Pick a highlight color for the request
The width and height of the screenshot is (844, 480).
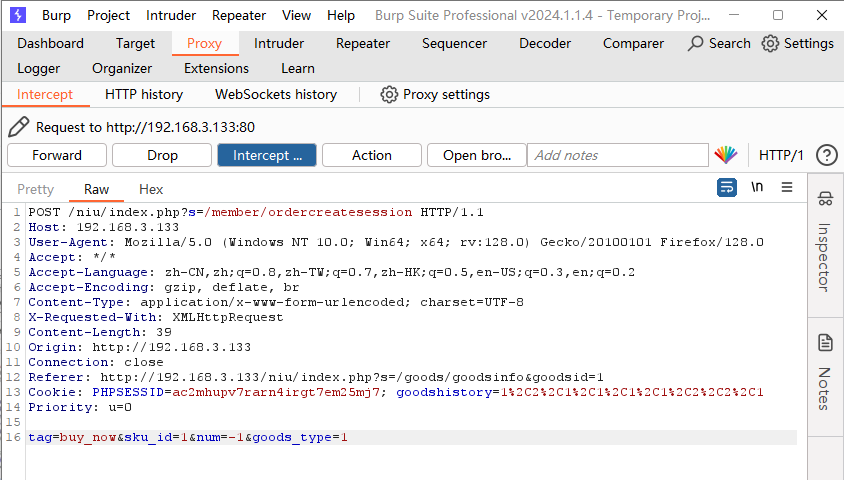pos(726,155)
